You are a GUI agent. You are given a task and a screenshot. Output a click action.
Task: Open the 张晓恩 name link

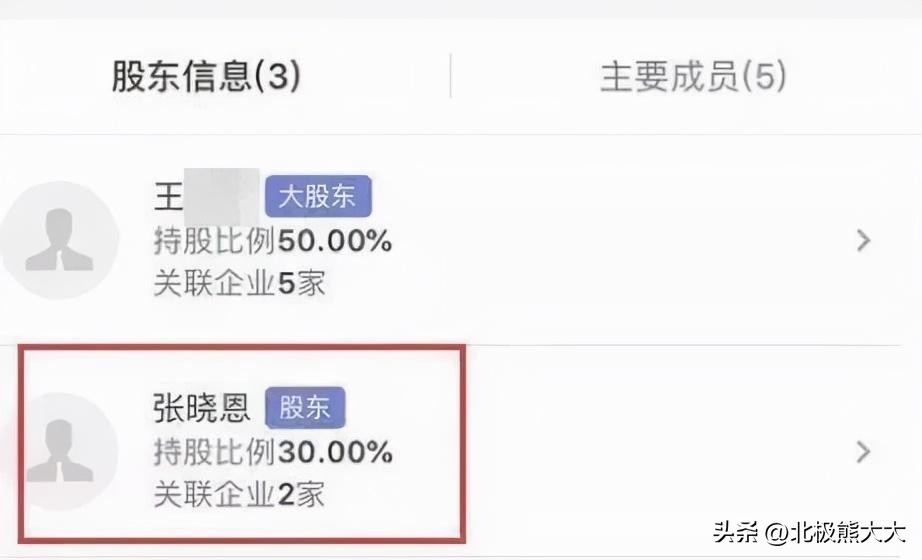click(201, 408)
